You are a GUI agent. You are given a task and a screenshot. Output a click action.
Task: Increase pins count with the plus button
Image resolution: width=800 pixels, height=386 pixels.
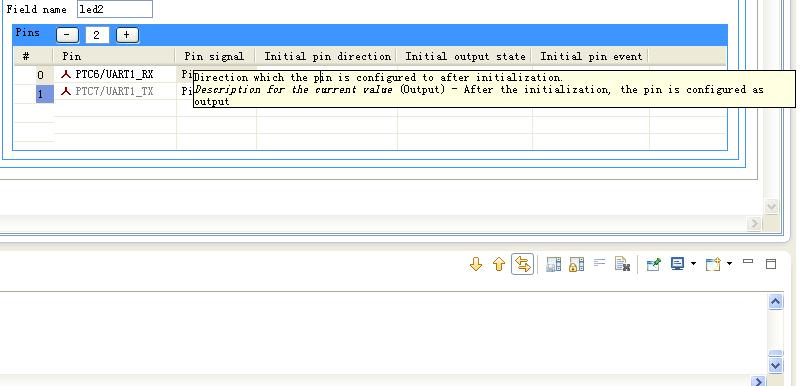click(127, 35)
